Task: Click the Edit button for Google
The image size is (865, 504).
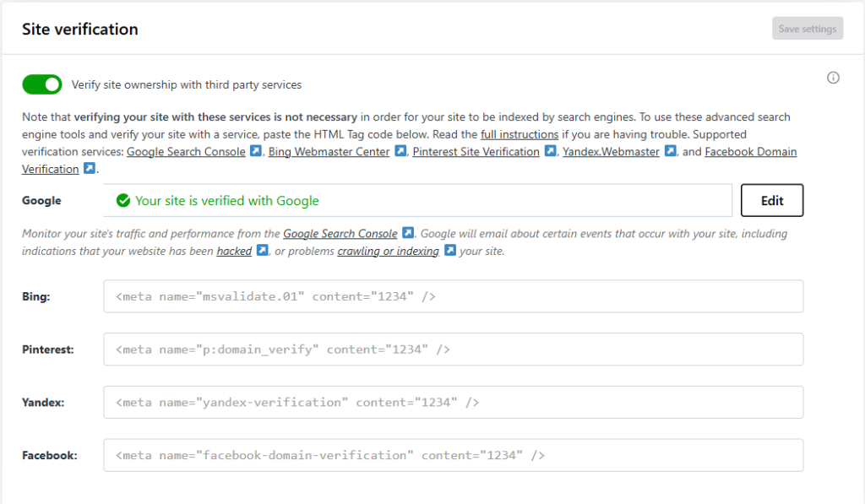Action: coord(771,201)
